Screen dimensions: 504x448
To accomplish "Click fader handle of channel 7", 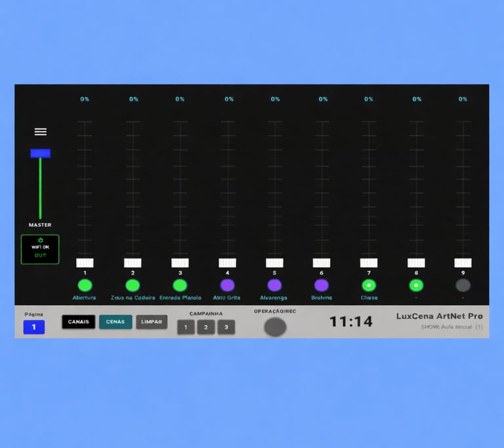I will (369, 263).
